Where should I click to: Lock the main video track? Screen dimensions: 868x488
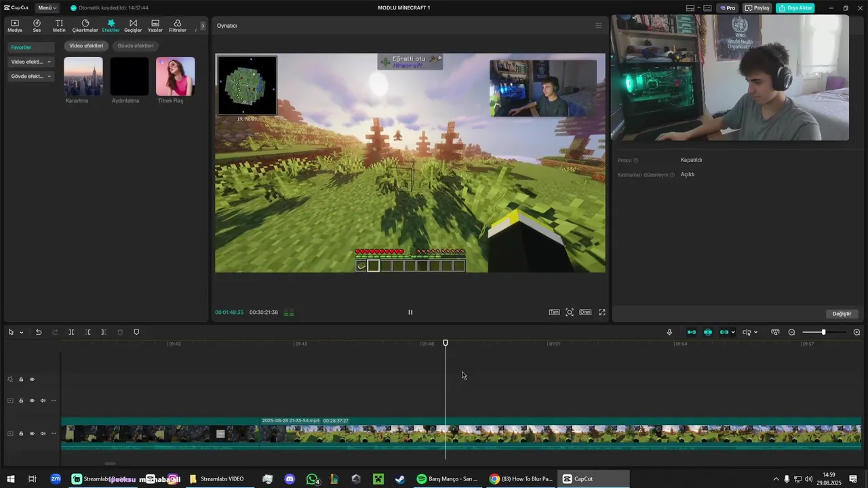21,434
